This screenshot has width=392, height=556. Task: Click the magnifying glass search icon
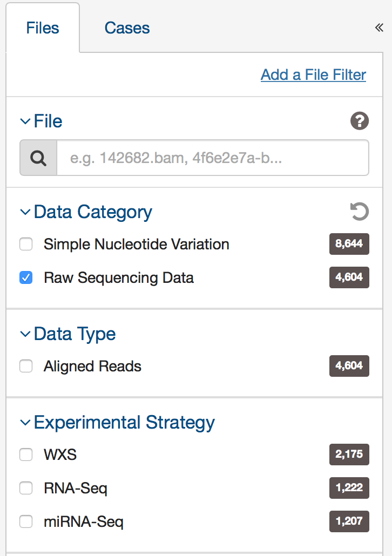pyautogui.click(x=38, y=157)
